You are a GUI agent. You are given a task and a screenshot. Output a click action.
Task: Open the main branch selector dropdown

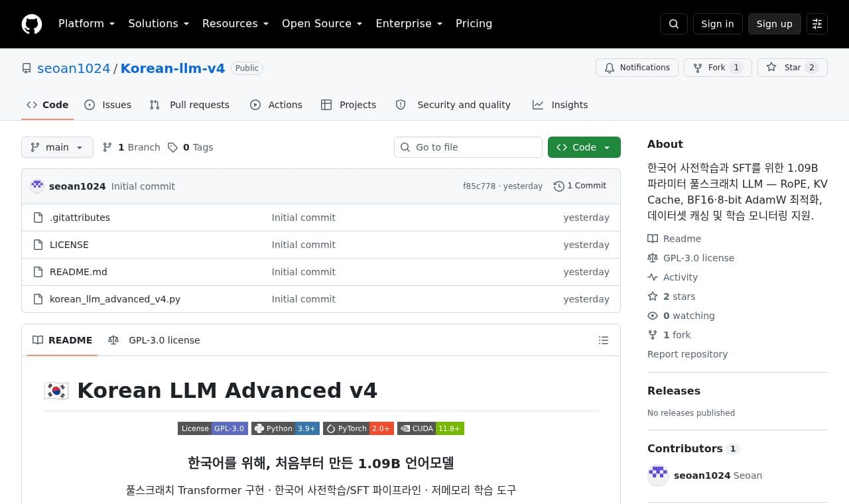57,147
